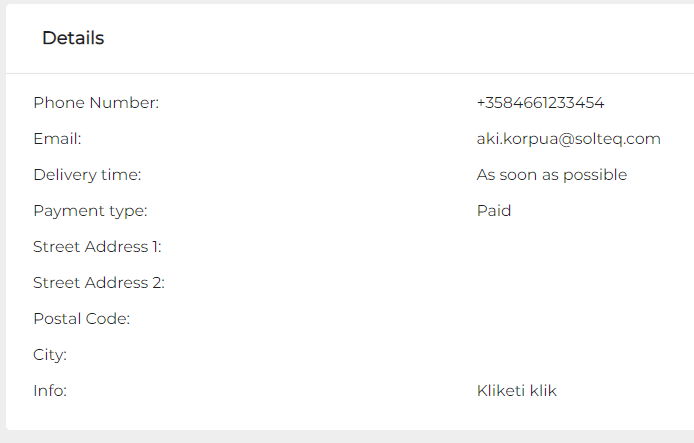
Task: Select the 'As soon as possible' value
Action: [551, 175]
